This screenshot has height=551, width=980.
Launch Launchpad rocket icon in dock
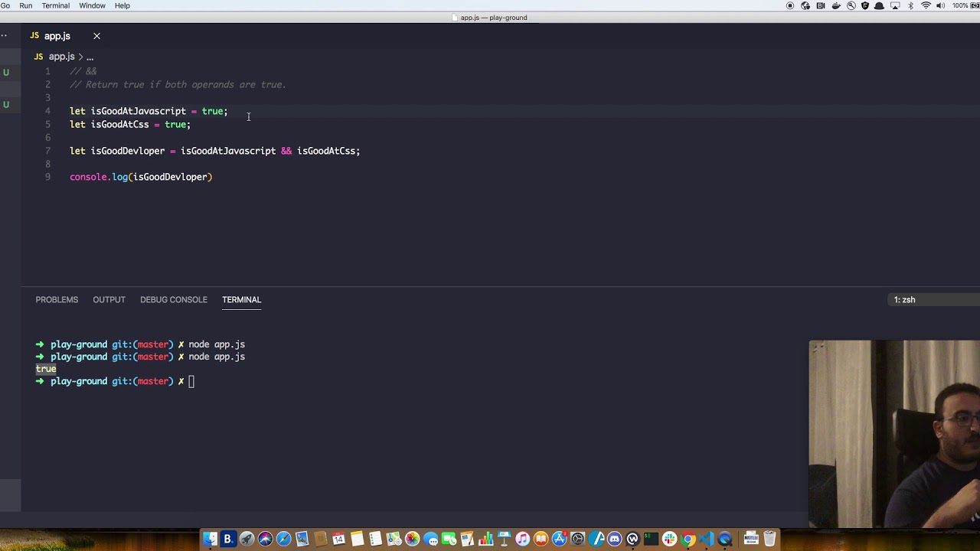(247, 540)
